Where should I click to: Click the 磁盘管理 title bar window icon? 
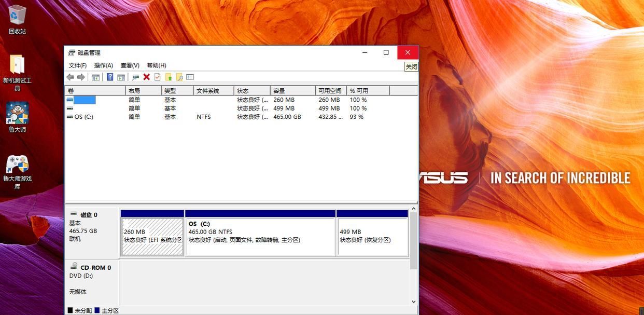point(72,52)
